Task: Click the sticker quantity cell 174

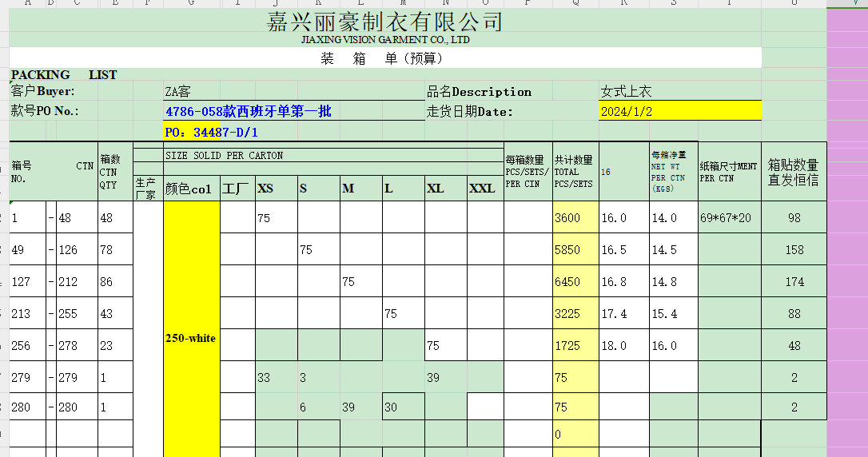Action: click(794, 282)
